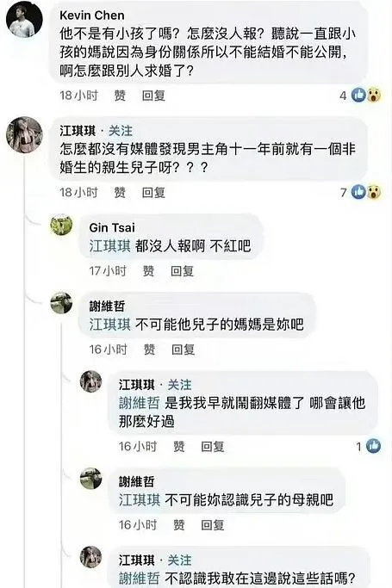Click the 江琪琪 mention in Gin Tsai's reply

110,246
